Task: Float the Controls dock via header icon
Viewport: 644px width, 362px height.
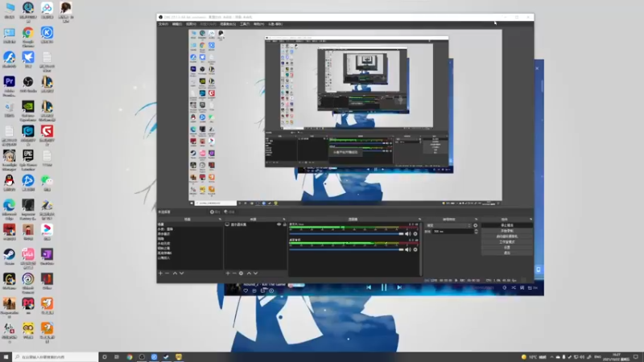Action: click(x=530, y=220)
